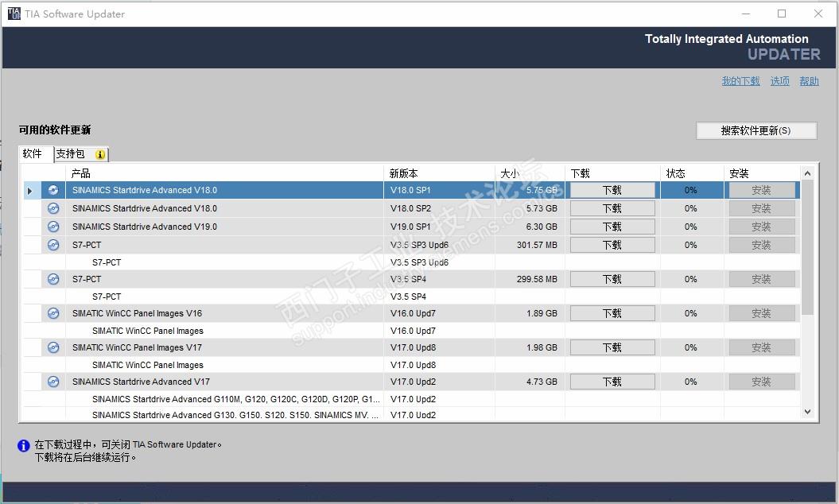Click the Startdrive Advanced G110M, G120 sub-row
The image size is (839, 504).
click(x=411, y=399)
